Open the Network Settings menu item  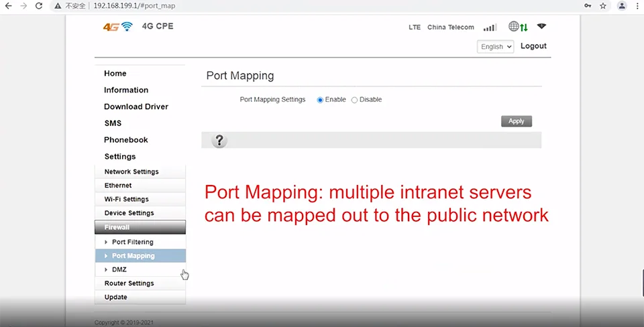pos(131,172)
